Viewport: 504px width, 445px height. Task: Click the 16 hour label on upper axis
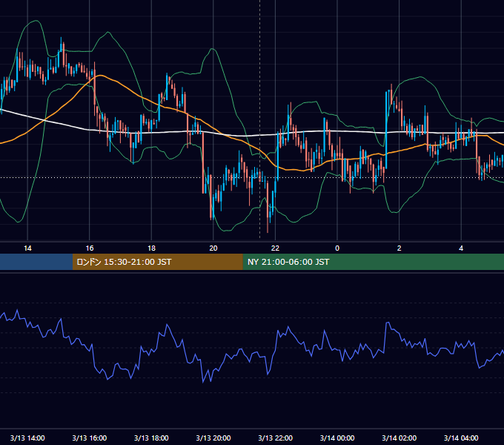click(90, 248)
